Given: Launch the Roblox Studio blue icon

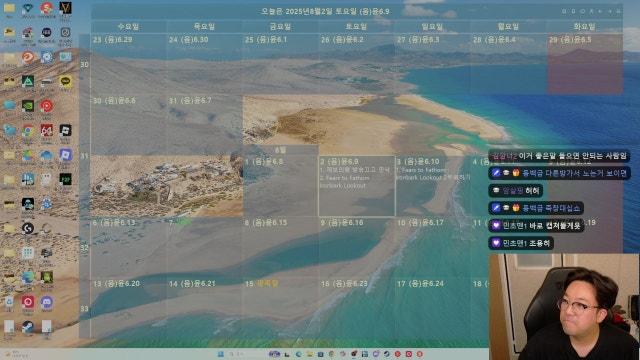Looking at the screenshot, I should (x=65, y=155).
